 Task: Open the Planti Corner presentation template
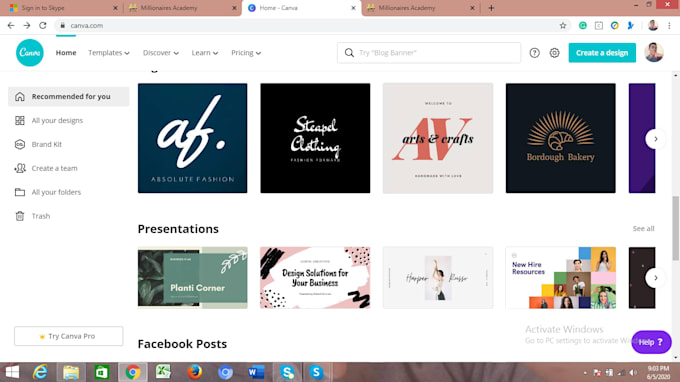193,278
